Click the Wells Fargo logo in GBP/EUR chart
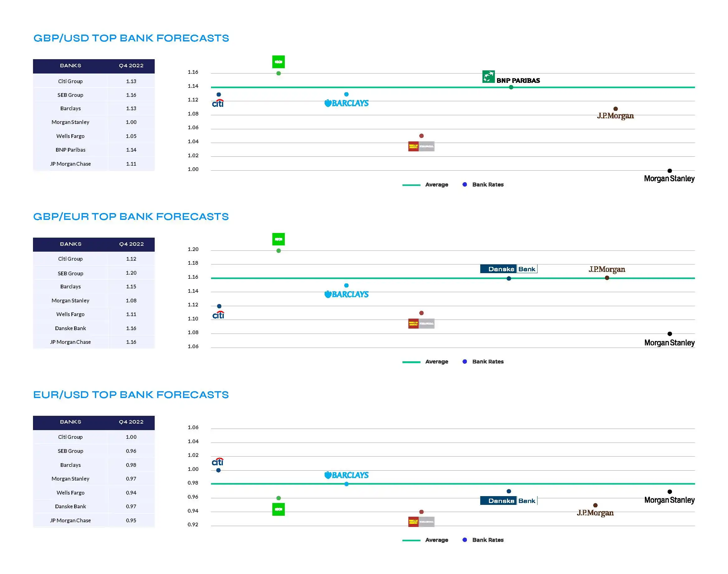The height and width of the screenshot is (574, 728). [421, 323]
